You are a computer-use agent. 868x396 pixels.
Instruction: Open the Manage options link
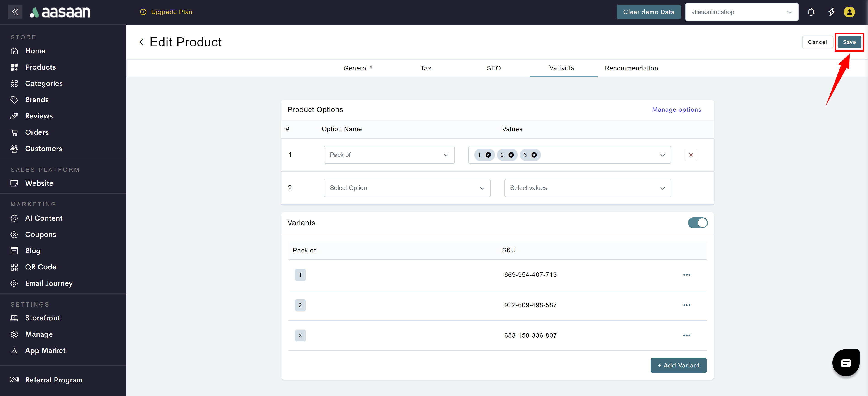[x=676, y=110]
